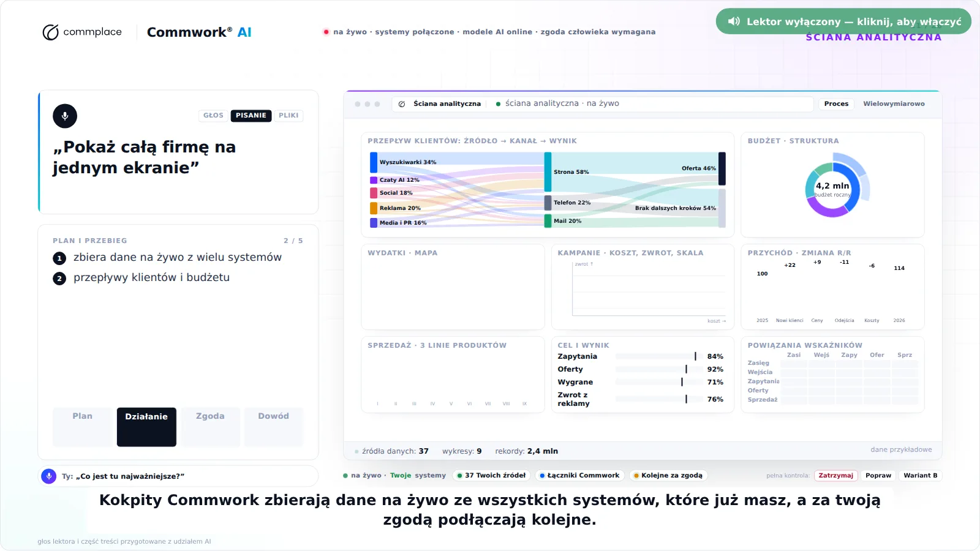Switch the view to Proces
Viewport: 980px width, 551px height.
click(x=836, y=104)
